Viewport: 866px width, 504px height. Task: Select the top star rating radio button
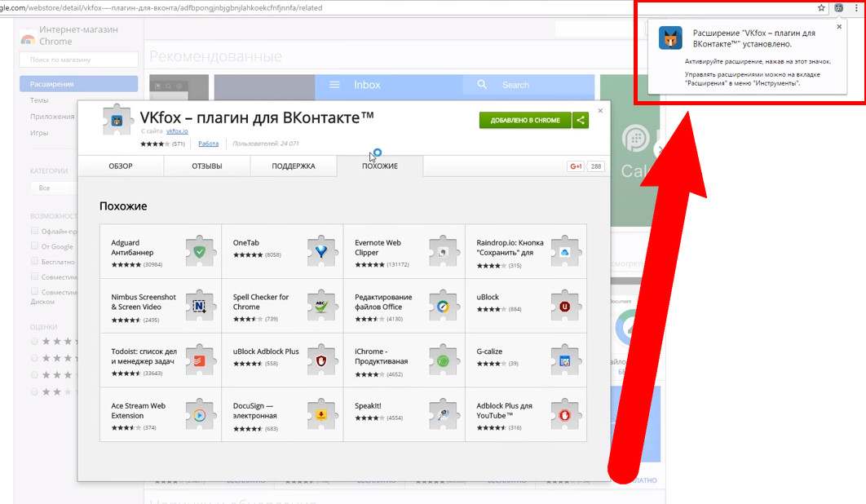pos(35,341)
